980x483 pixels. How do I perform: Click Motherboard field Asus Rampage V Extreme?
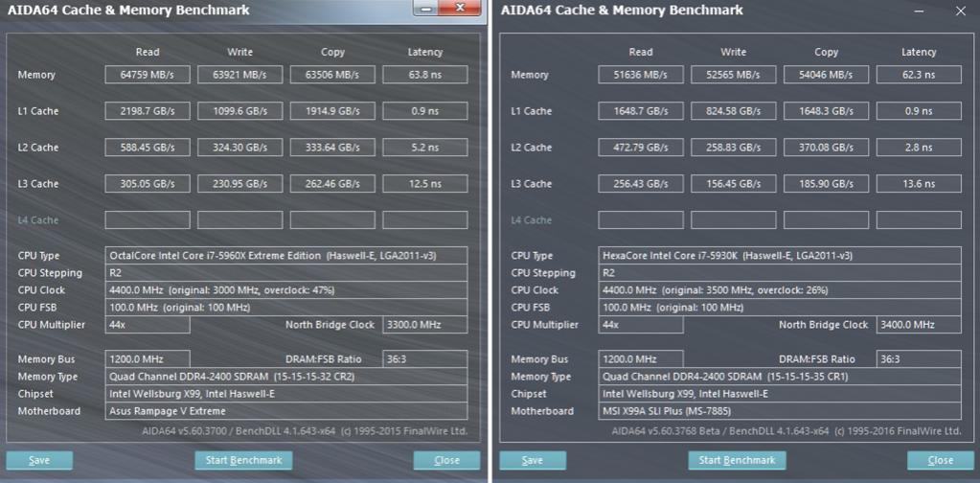click(x=286, y=411)
